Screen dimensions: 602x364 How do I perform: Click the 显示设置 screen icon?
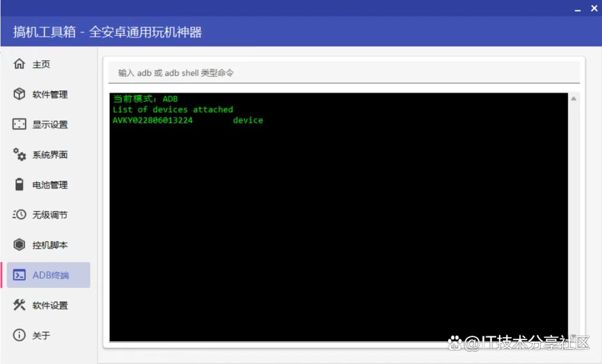point(19,124)
